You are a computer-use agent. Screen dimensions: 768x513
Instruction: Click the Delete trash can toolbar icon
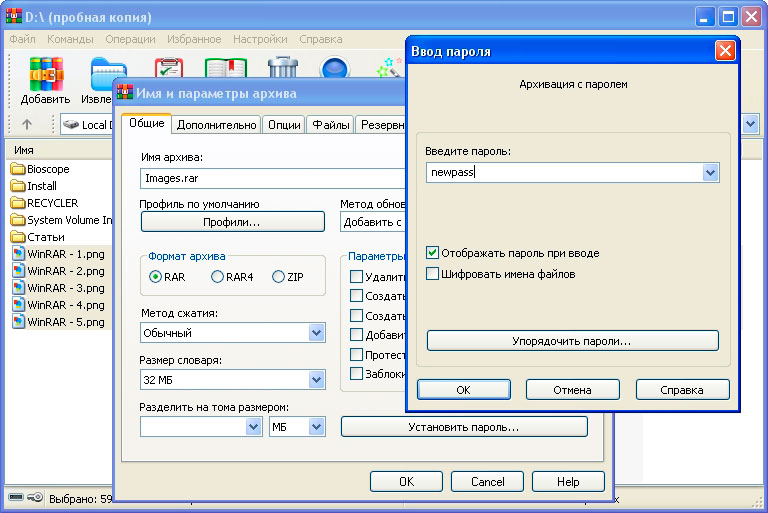click(283, 67)
